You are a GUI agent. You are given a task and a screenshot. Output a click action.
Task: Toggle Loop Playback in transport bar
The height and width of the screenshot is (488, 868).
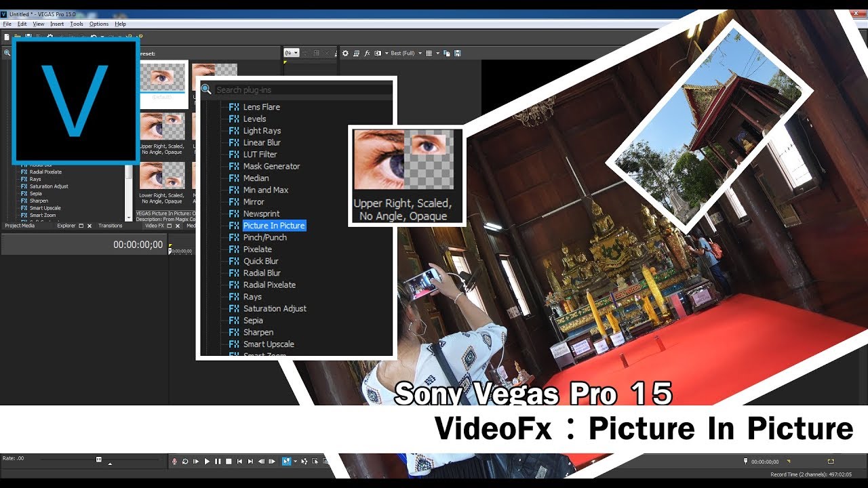pos(185,461)
